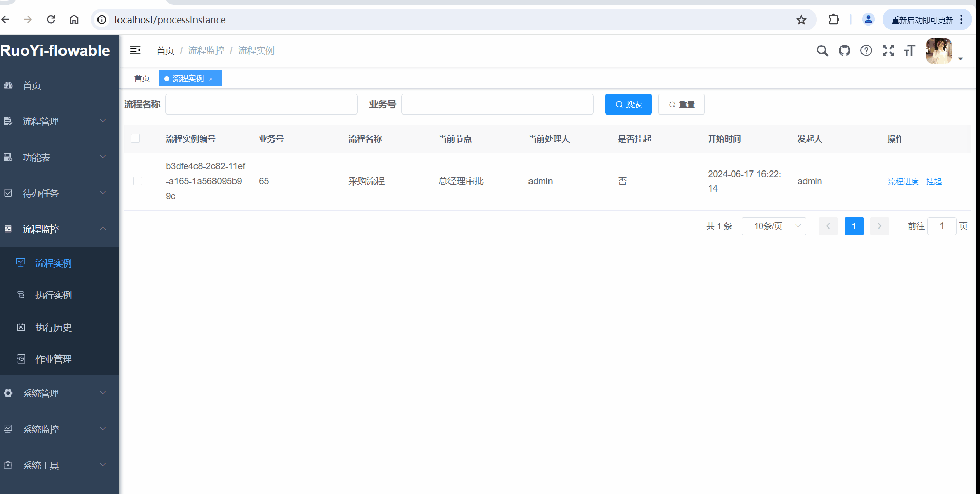
Task: Select the 作业管理 sidebar icon
Action: point(21,358)
